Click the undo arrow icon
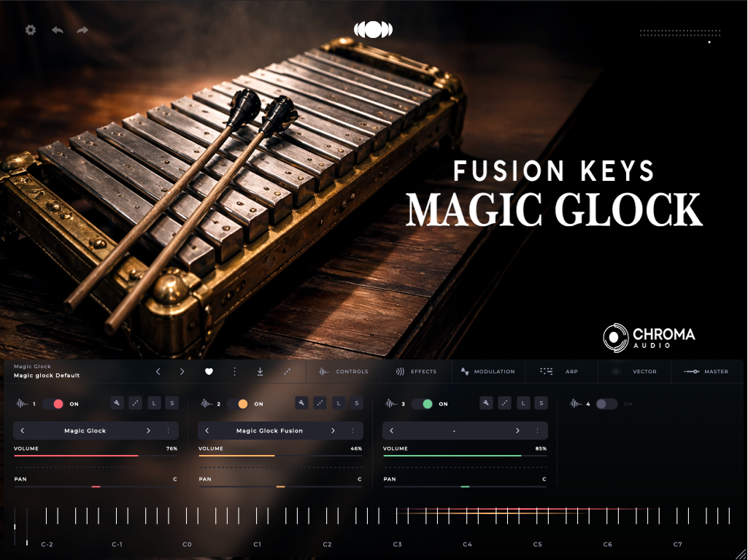 [58, 30]
